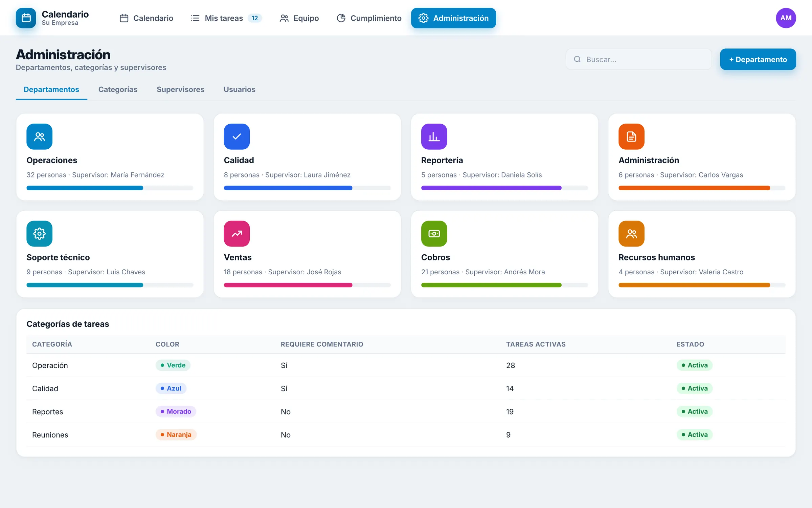Click the search magnifier icon

pos(577,59)
